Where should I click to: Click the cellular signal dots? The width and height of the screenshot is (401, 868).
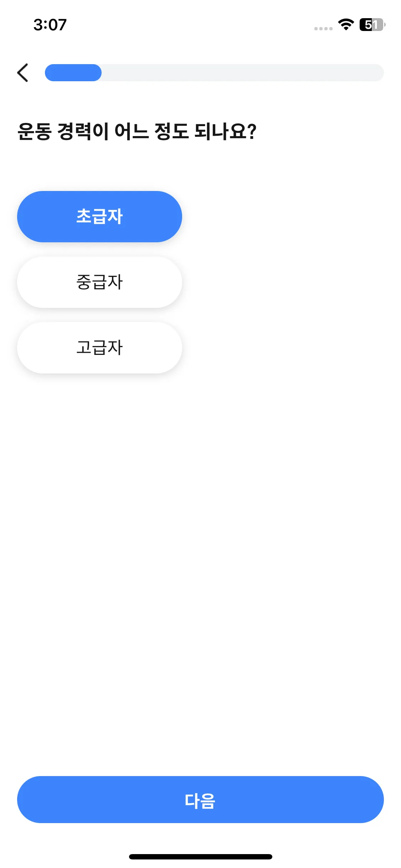[x=323, y=29]
